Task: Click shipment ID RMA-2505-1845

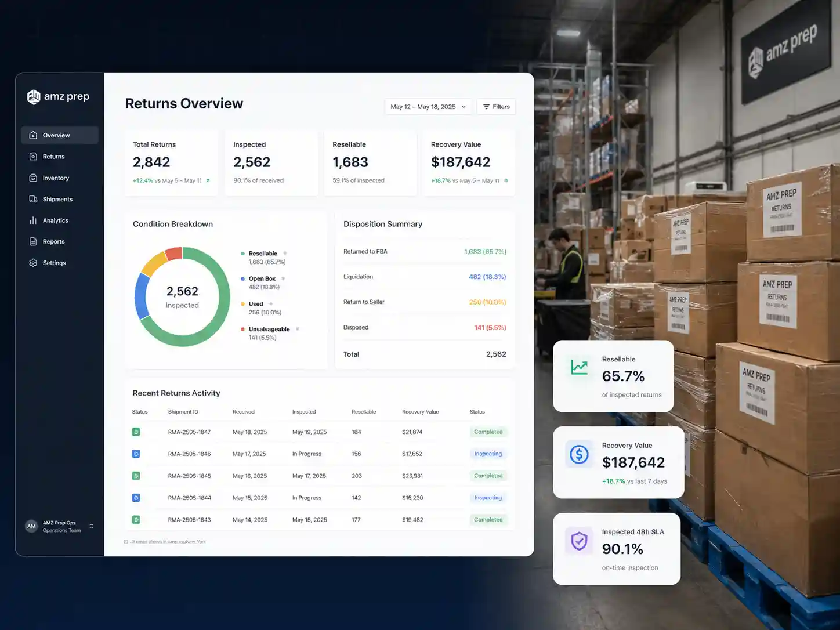Action: pos(190,476)
